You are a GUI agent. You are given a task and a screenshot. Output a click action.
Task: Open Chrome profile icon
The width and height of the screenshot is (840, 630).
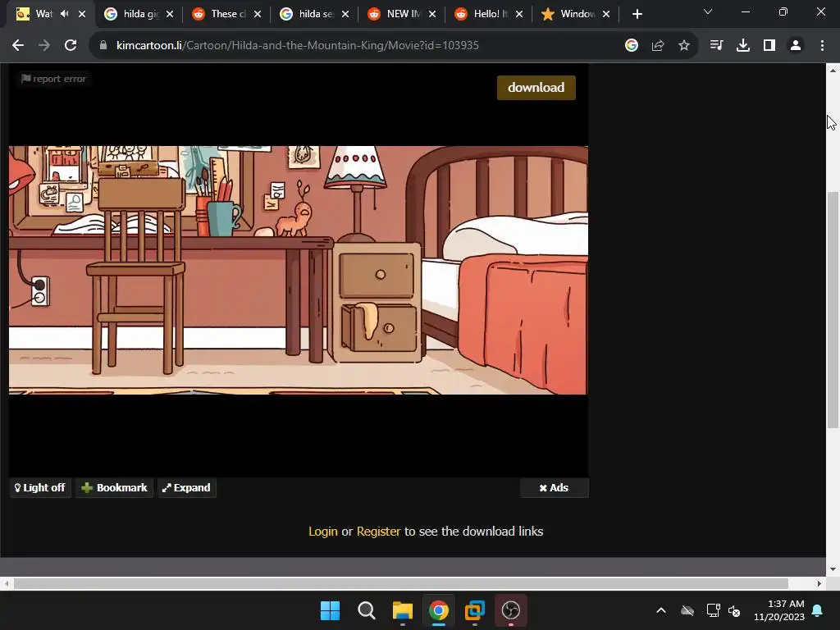click(796, 46)
